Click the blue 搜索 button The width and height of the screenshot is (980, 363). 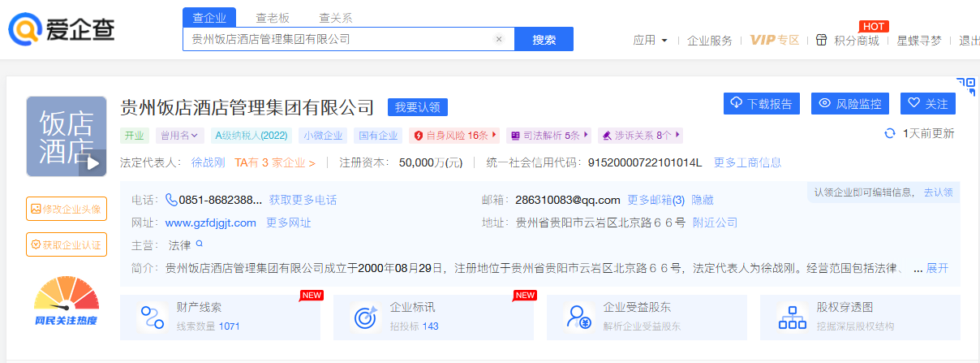pyautogui.click(x=544, y=39)
